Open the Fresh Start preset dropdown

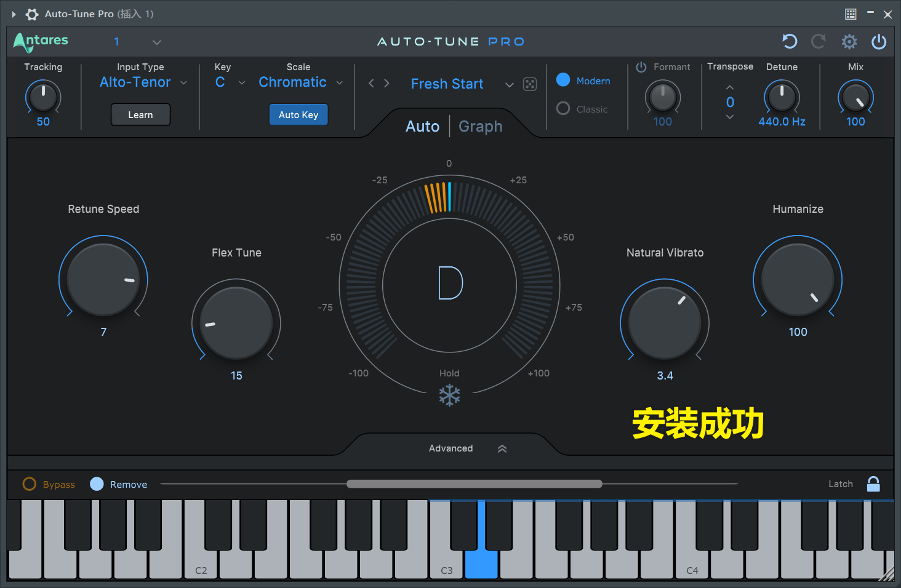tap(462, 84)
